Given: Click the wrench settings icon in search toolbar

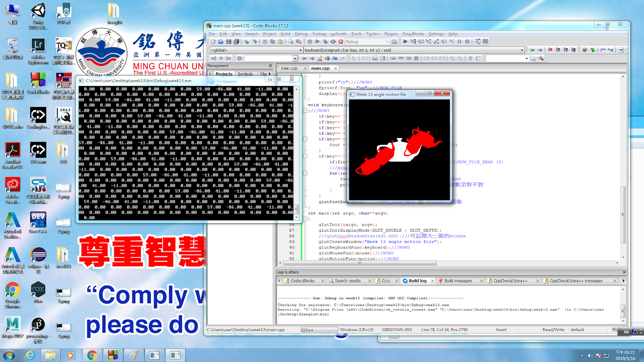Looking at the screenshot, I should pos(541,58).
